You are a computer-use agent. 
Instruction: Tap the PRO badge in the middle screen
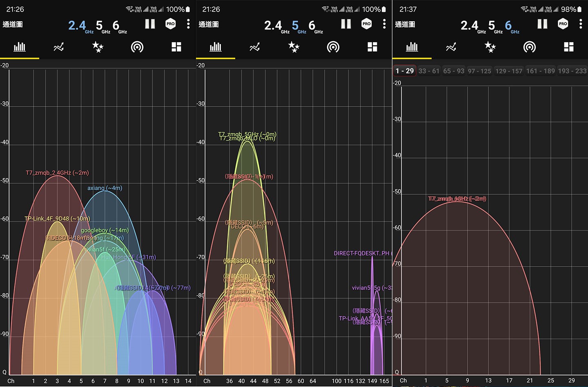[x=367, y=24]
